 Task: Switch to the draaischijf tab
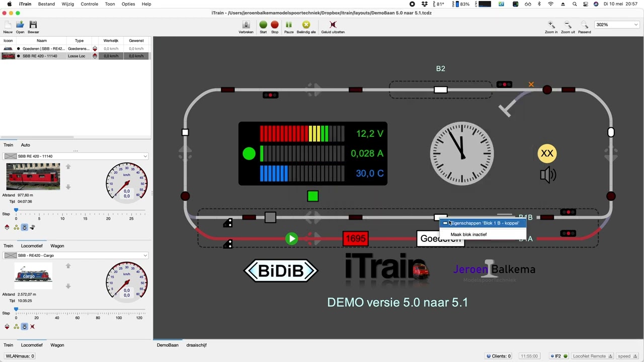(196, 345)
